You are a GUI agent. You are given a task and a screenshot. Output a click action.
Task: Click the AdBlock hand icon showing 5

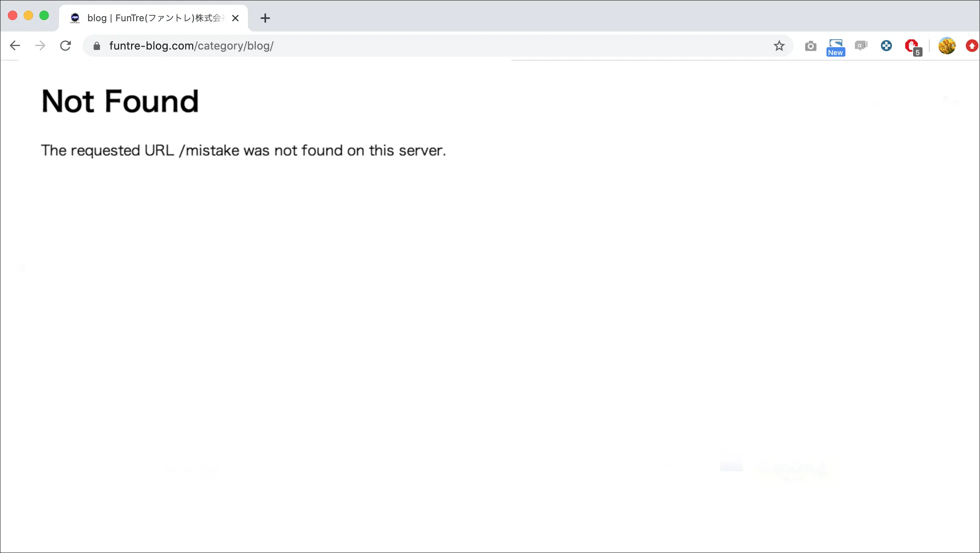point(912,46)
